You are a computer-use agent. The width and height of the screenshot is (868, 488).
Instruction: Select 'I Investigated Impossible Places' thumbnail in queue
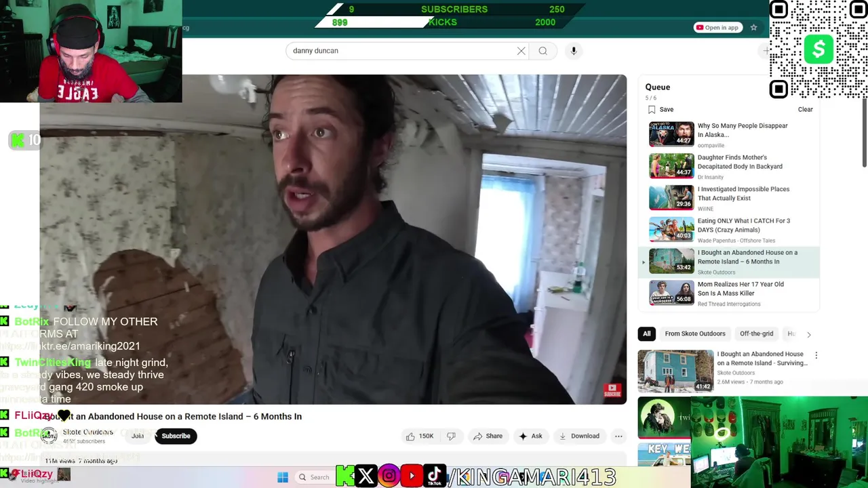(x=671, y=198)
